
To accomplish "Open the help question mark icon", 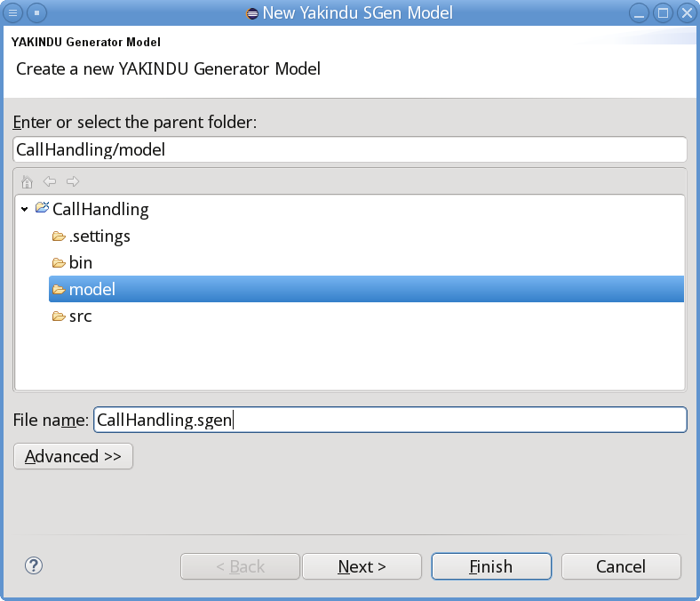I will pyautogui.click(x=34, y=565).
